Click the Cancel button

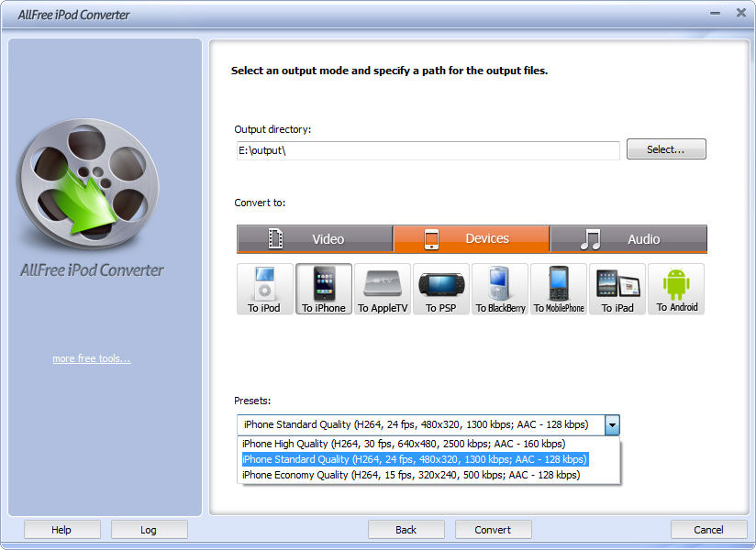[708, 530]
